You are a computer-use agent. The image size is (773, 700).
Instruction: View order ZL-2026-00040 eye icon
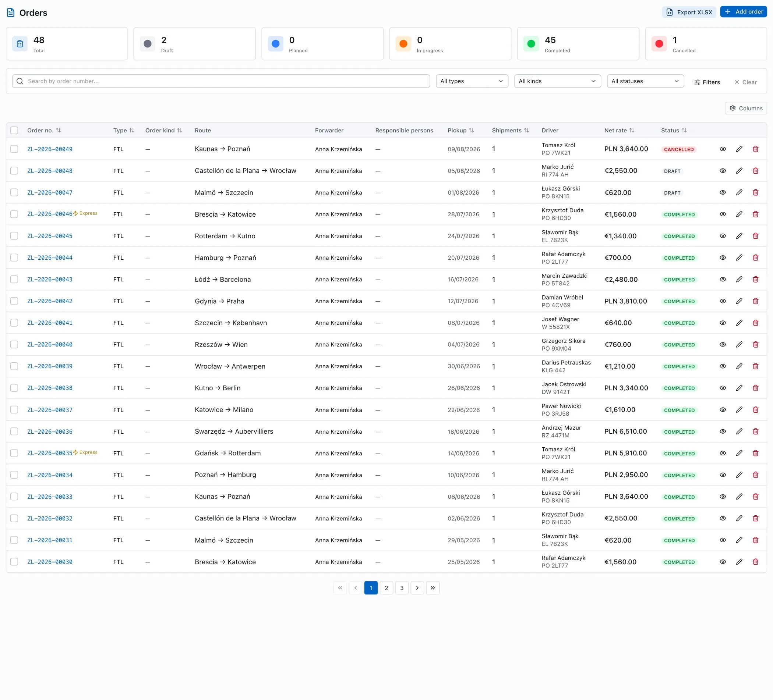pyautogui.click(x=722, y=344)
